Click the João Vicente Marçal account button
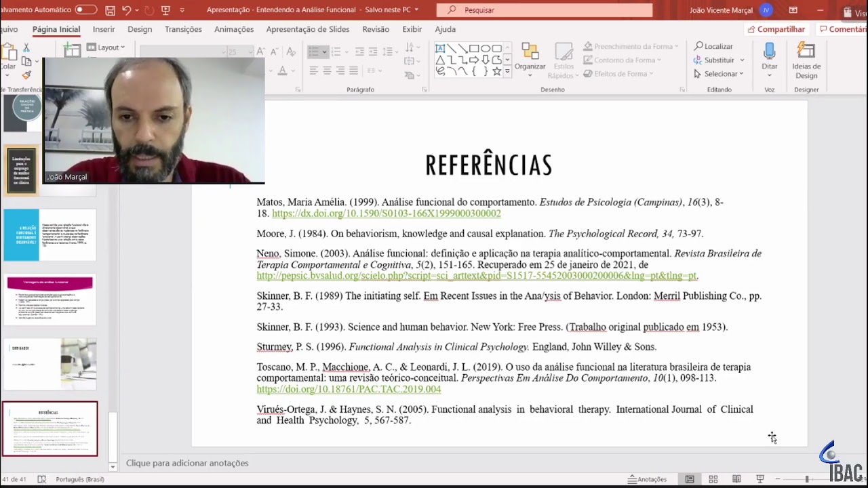The height and width of the screenshot is (488, 868). click(x=730, y=10)
